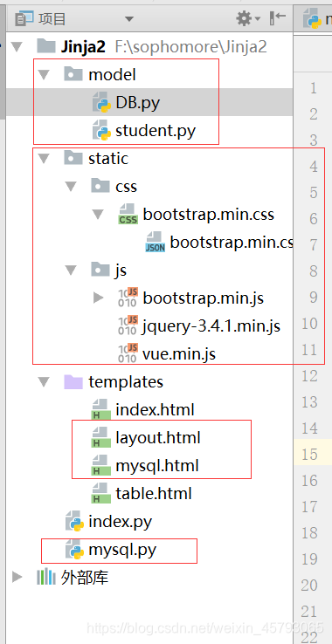Select bootstrap.min.js file name

click(x=204, y=298)
